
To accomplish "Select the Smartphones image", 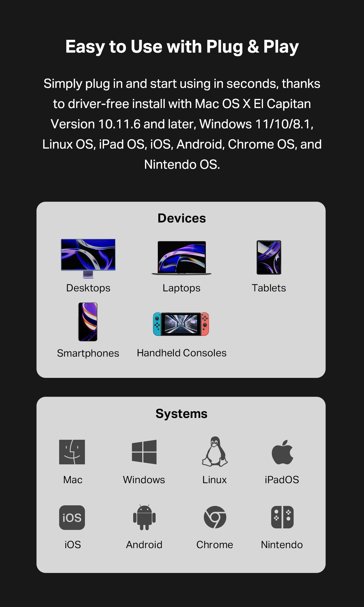I will tap(88, 322).
